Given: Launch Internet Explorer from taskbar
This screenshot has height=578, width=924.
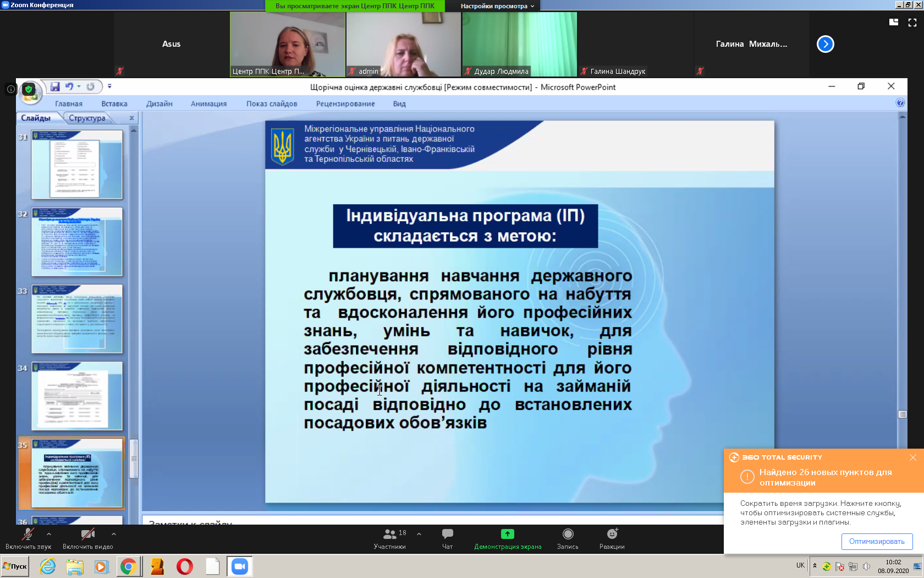Looking at the screenshot, I should (x=48, y=566).
